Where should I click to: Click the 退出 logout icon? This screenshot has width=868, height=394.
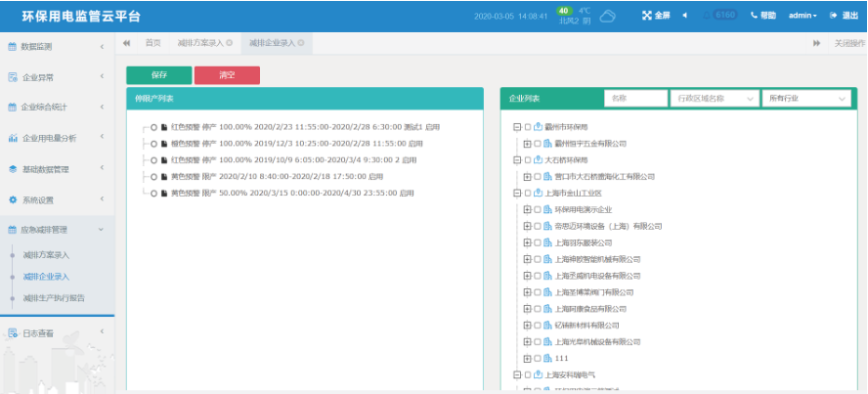(x=834, y=16)
